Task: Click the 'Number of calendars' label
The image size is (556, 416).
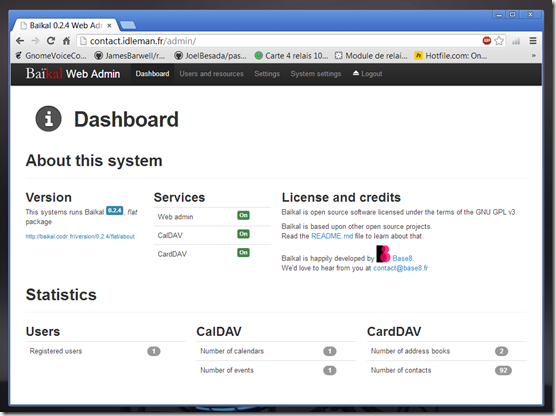Action: click(232, 351)
